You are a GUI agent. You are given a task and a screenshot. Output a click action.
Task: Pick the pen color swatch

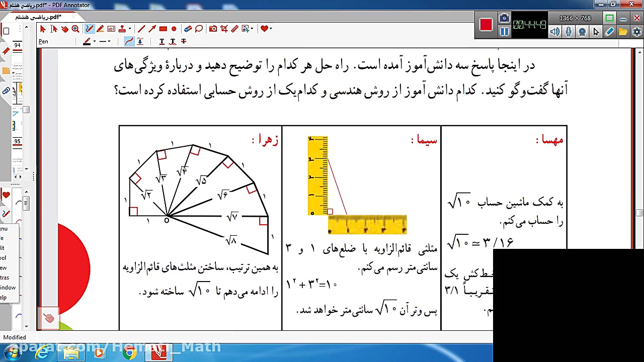[88, 41]
